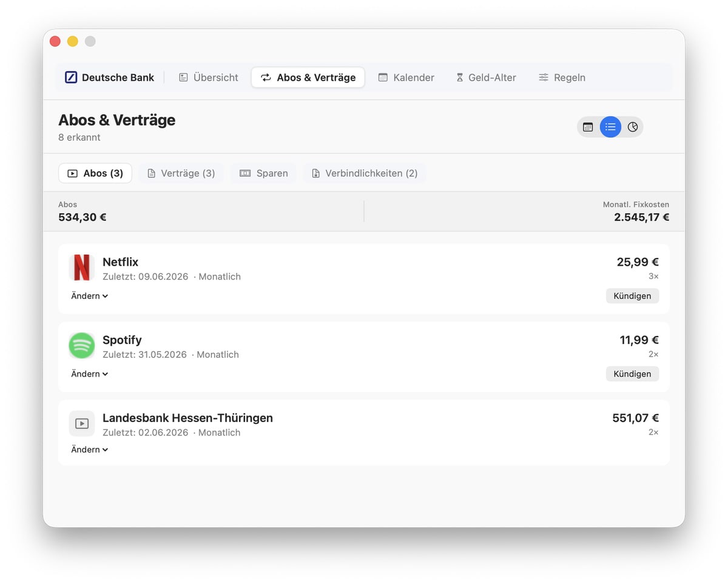Click 'Zuletzt: 02.06.2026' date text
Screen dimensions: 728x584
(x=146, y=432)
